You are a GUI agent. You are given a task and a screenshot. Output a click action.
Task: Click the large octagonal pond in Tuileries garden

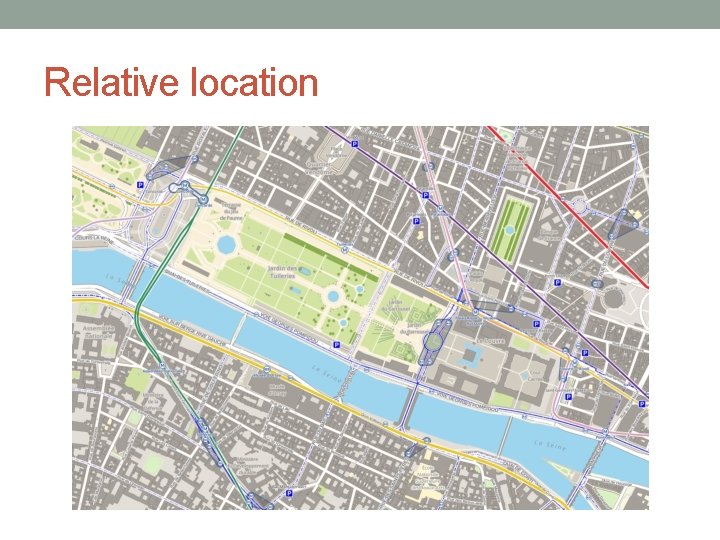pyautogui.click(x=226, y=245)
